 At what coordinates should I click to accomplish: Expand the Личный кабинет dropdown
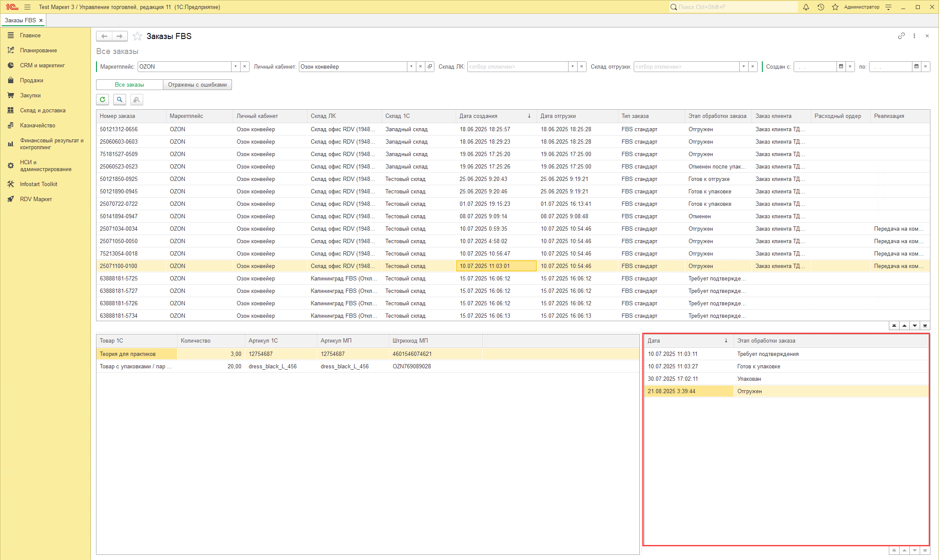411,66
